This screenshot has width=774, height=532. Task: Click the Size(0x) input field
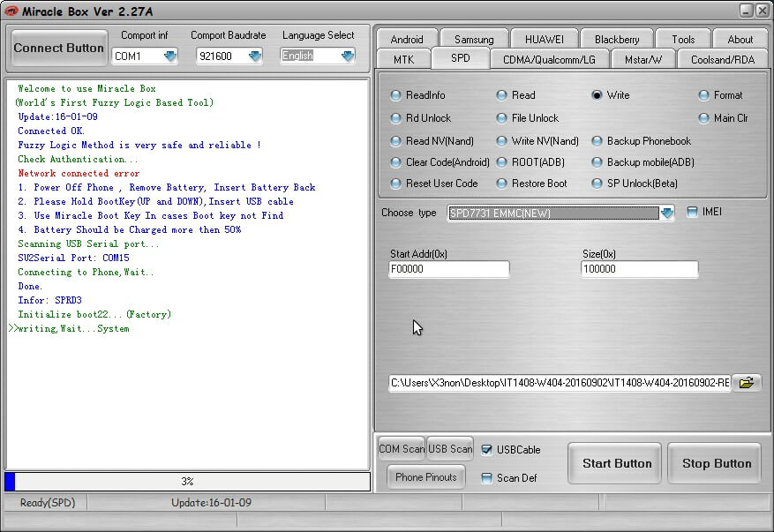[640, 269]
